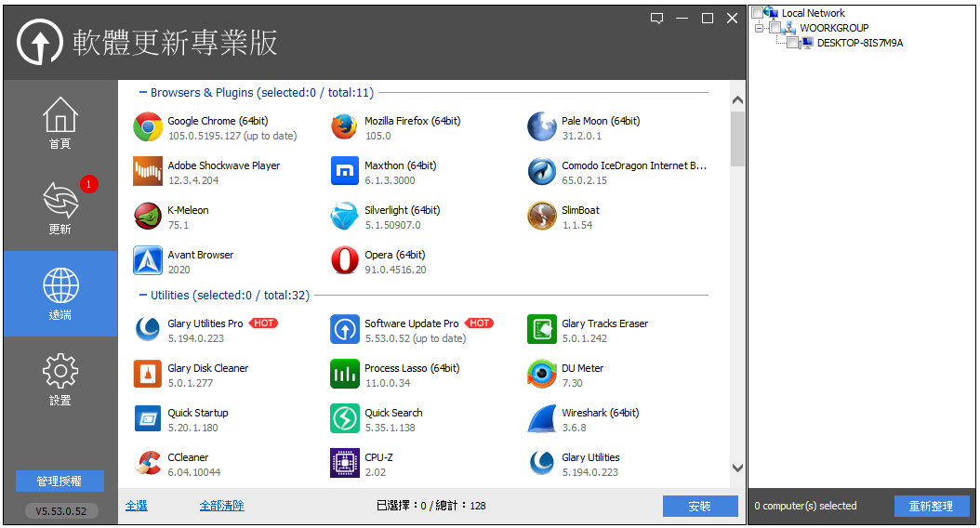Click the Wireshark (64bit) name text
The width and height of the screenshot is (980, 528).
[x=600, y=413]
